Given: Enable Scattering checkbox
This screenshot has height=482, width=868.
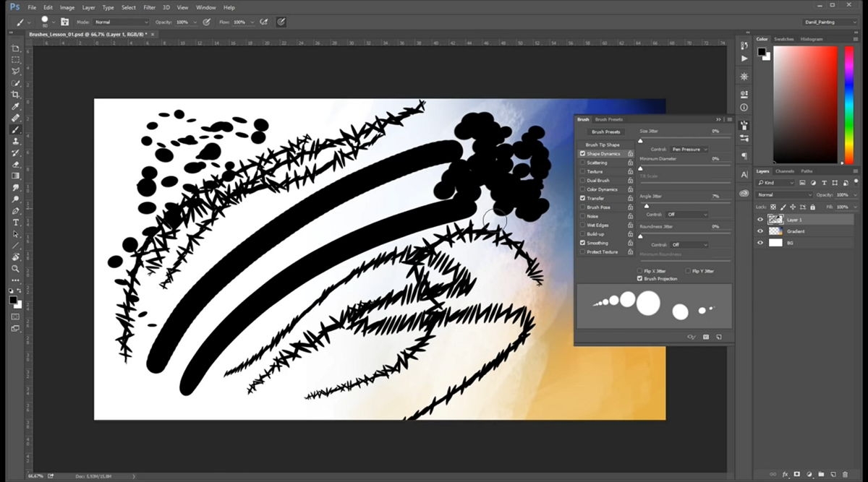Looking at the screenshot, I should pos(582,163).
